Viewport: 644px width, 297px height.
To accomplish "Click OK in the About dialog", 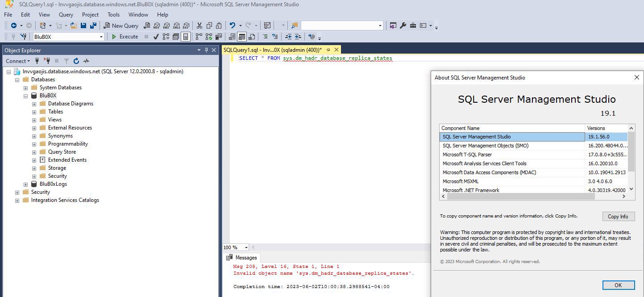I will pos(618,285).
